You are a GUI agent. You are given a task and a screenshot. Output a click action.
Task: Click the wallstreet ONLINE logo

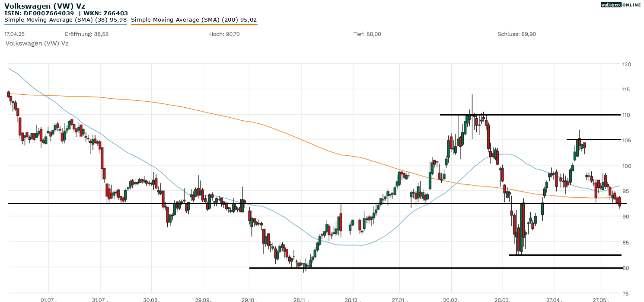621,5
